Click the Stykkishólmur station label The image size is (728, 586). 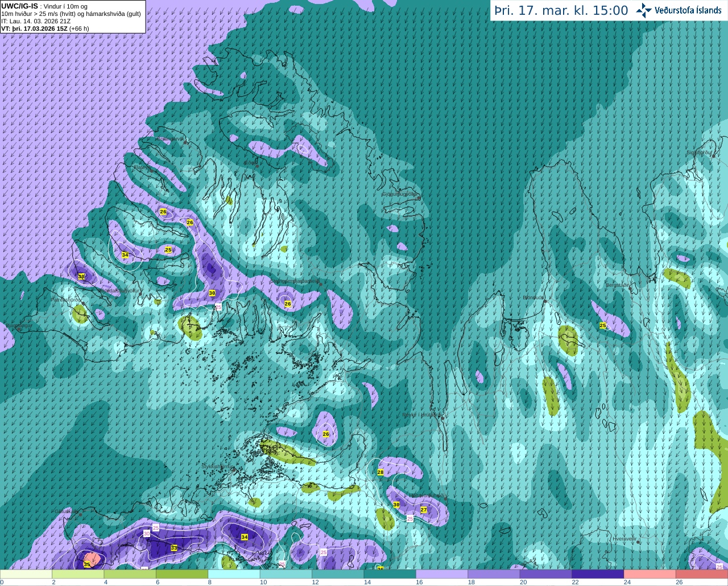tap(218, 467)
